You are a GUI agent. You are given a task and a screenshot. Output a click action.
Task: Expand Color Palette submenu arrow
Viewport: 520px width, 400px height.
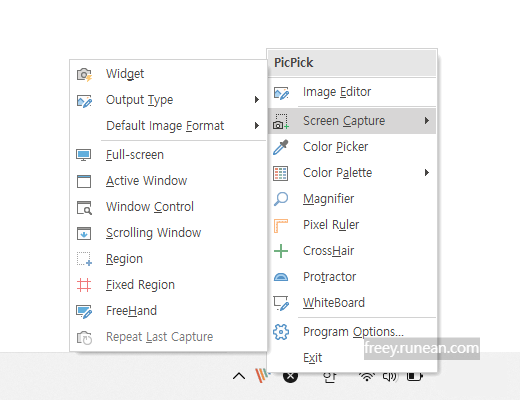[x=427, y=173]
